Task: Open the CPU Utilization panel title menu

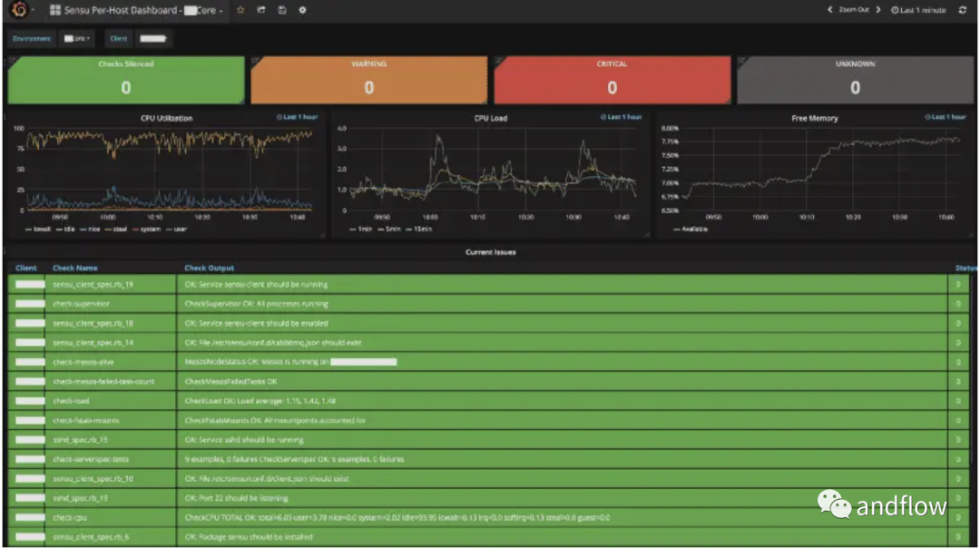Action: point(166,118)
